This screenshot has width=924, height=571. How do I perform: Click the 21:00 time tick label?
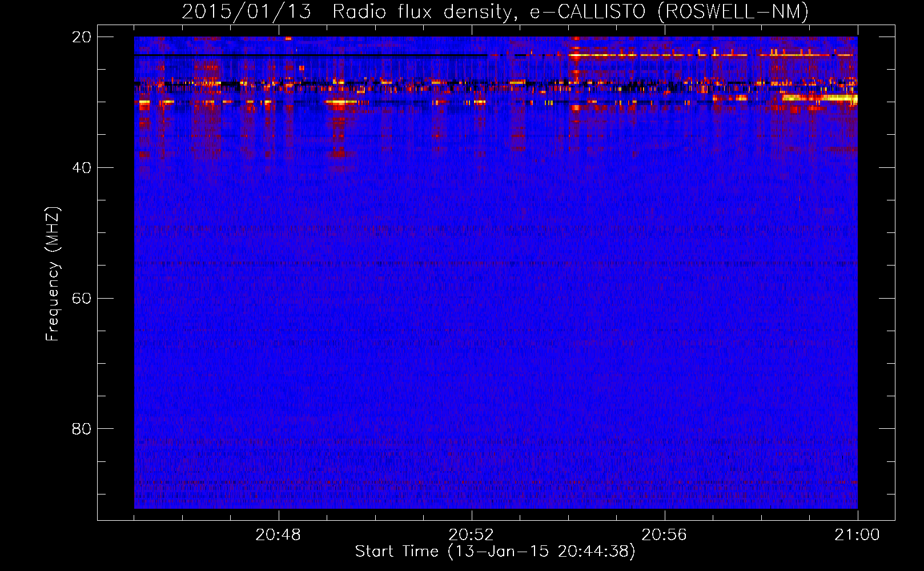[857, 535]
